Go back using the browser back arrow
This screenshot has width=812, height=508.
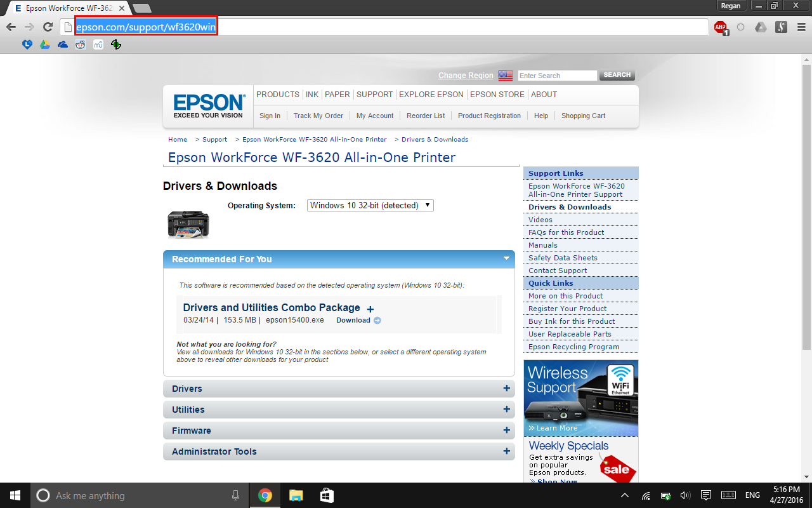point(11,27)
